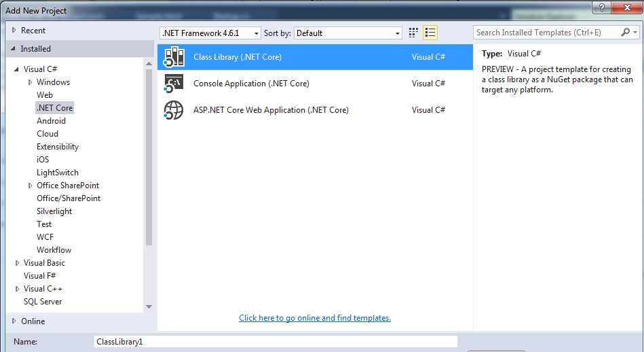Screen dimensions: 644x352
Task: Select the Test category
Action: pyautogui.click(x=44, y=224)
